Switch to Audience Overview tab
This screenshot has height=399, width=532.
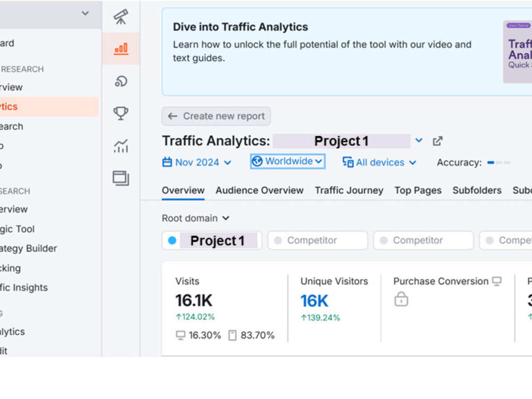[260, 190]
